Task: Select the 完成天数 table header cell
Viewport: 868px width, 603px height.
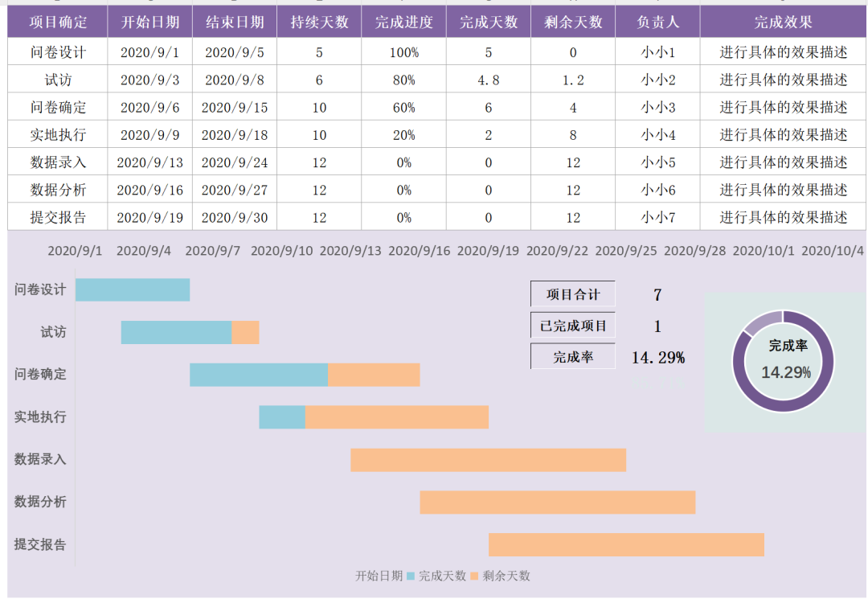Action: coord(489,23)
